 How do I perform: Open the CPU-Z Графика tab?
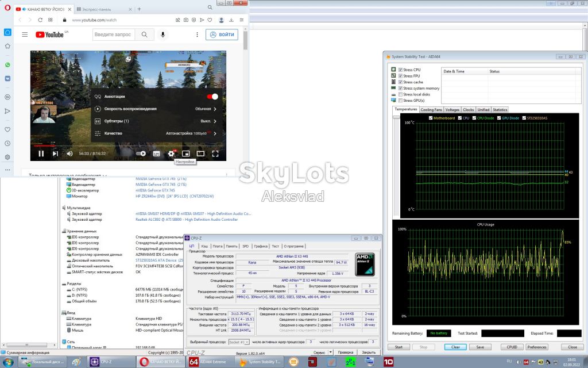[x=261, y=246]
